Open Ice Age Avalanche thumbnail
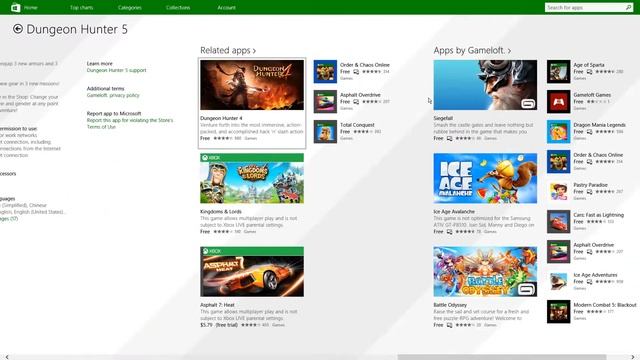640x360 pixels. click(485, 178)
